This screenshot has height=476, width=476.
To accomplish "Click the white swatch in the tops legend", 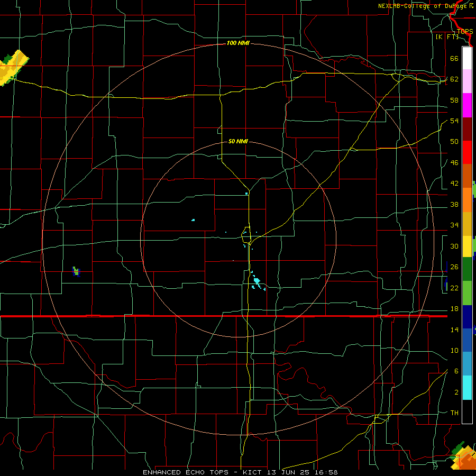I will click(x=467, y=58).
